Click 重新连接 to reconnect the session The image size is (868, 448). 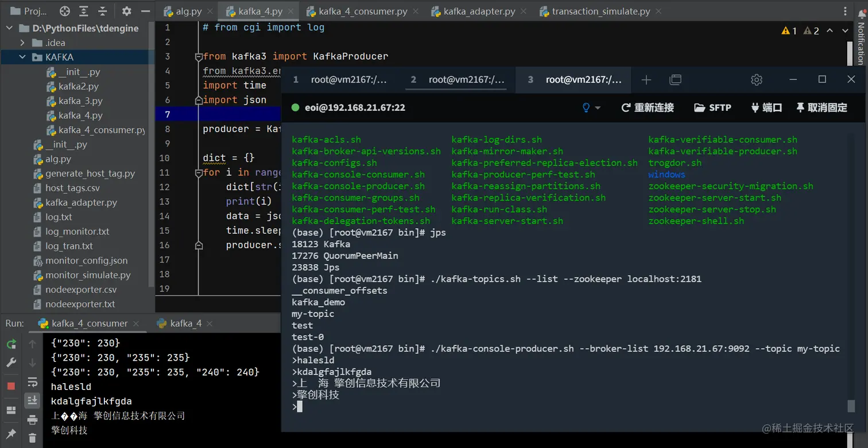click(x=648, y=107)
